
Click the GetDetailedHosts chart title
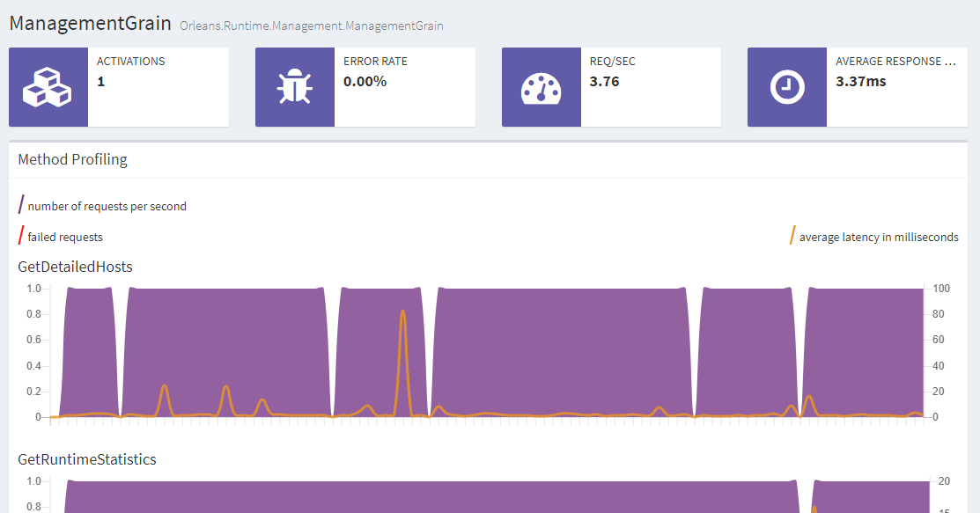click(x=76, y=267)
